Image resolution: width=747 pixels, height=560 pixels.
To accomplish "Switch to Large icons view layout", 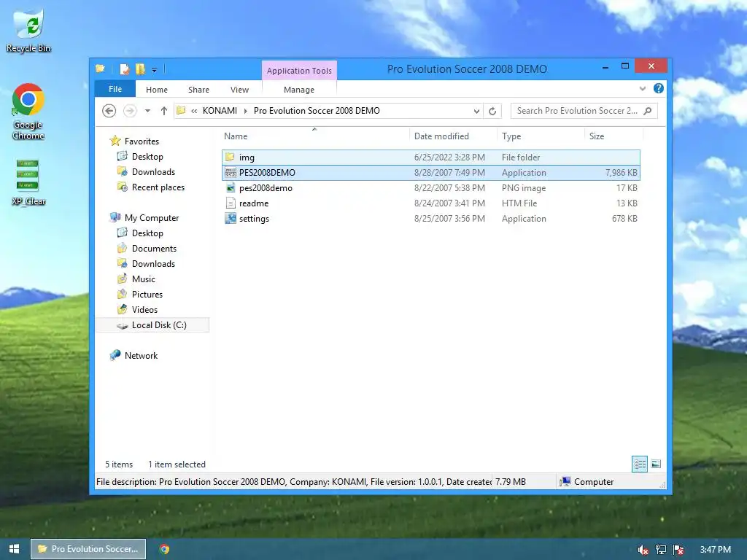I will pyautogui.click(x=656, y=464).
